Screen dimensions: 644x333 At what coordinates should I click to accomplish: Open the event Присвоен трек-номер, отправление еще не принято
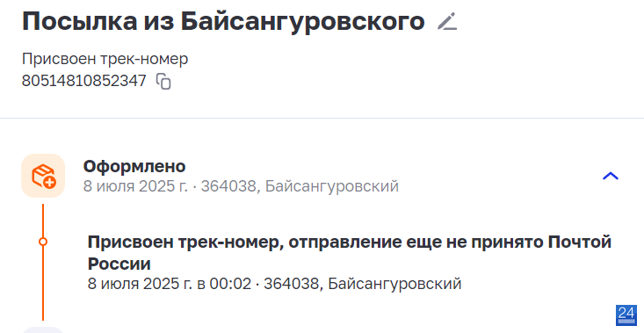click(x=350, y=252)
